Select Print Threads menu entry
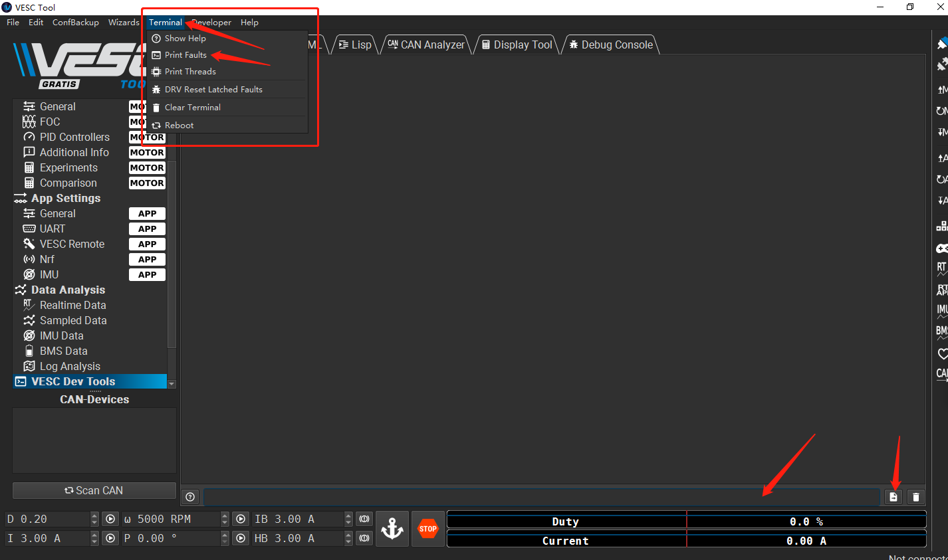This screenshot has height=560, width=948. tap(190, 72)
